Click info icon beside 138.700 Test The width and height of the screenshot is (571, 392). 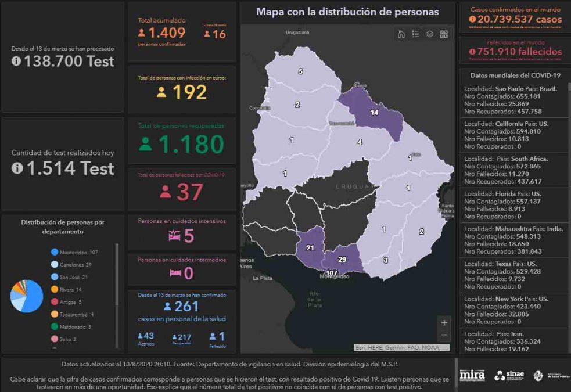pos(16,62)
